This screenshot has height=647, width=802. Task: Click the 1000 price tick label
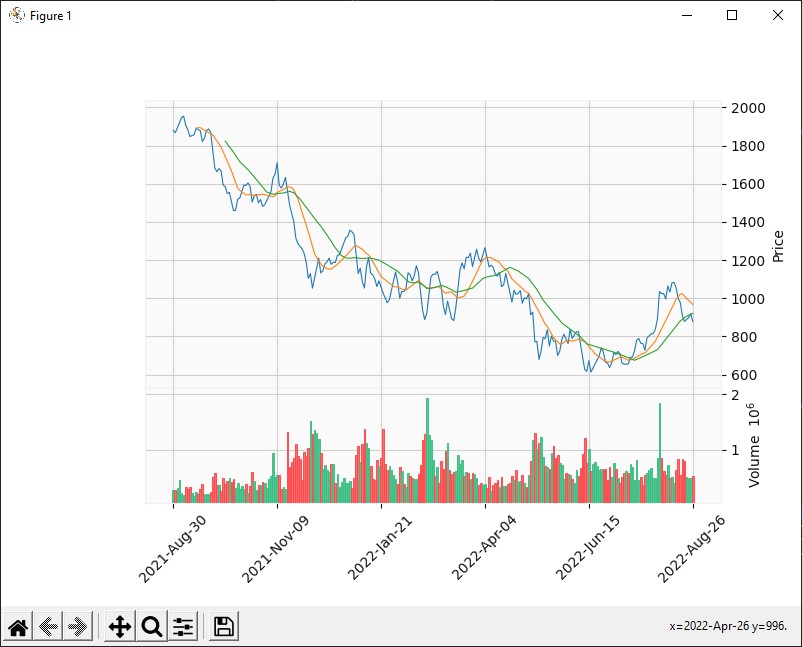point(748,299)
